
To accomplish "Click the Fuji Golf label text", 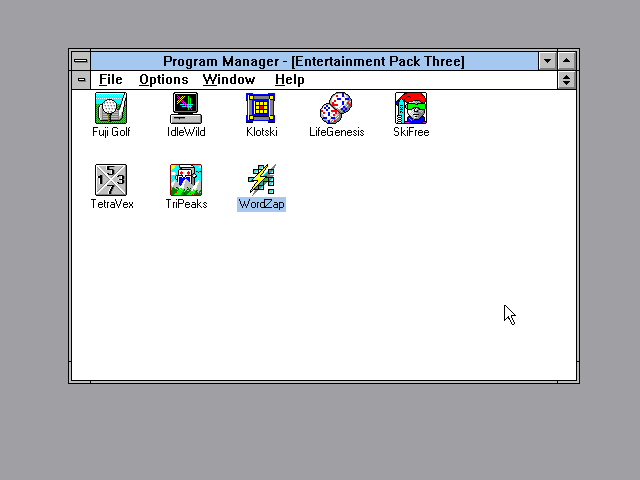I will point(111,132).
